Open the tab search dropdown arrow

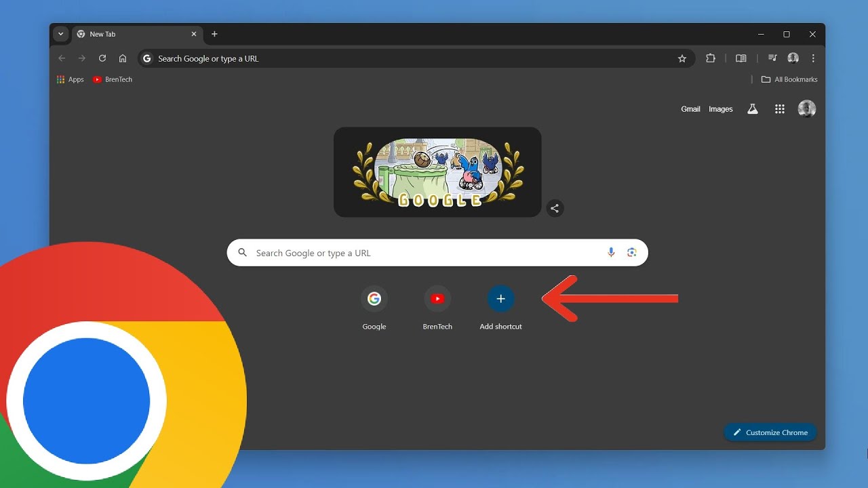coord(60,34)
